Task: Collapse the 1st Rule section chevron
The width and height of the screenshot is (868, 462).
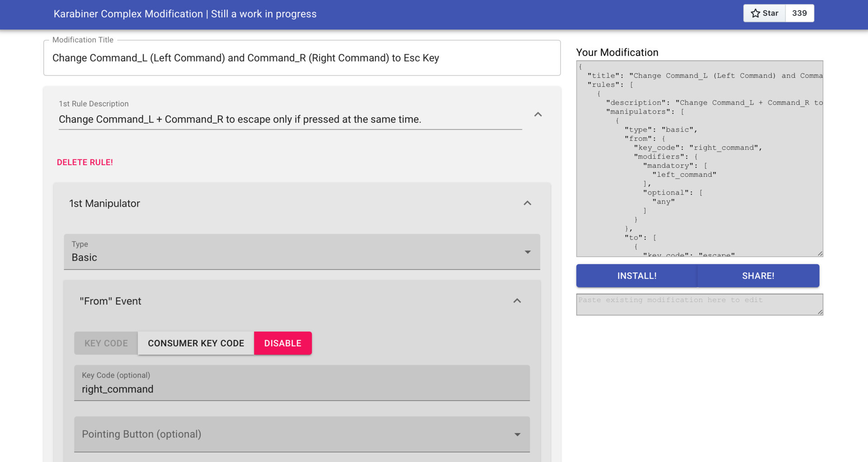Action: click(x=538, y=114)
